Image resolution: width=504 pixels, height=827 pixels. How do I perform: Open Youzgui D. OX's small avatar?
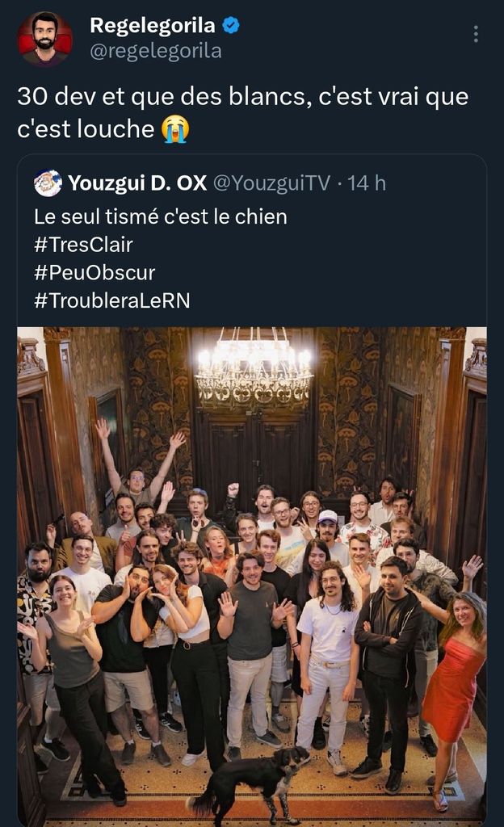click(x=48, y=183)
